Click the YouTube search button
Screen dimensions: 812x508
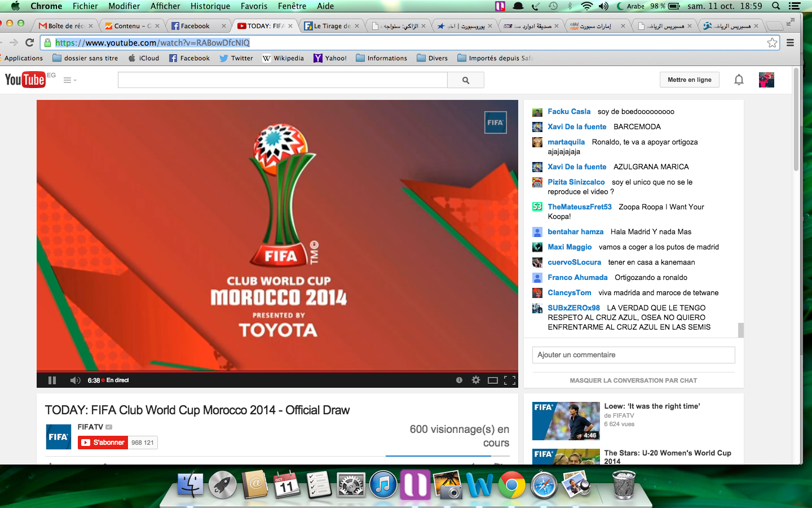[466, 80]
